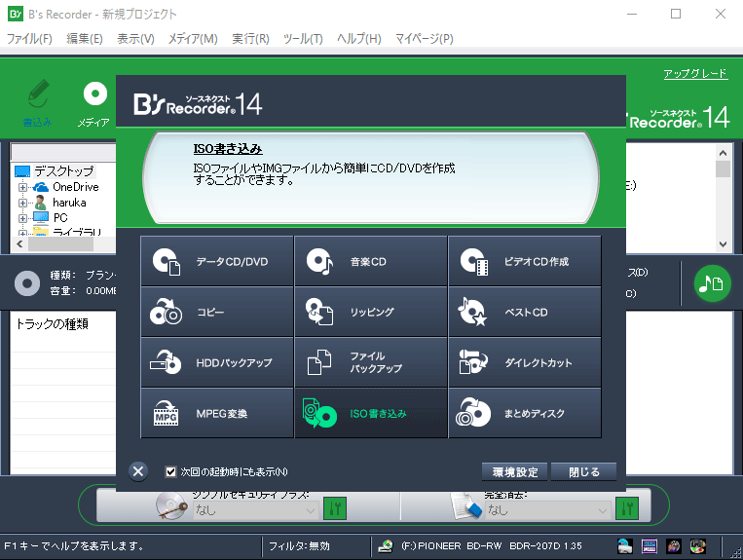Open the まとめディスク tile

click(x=525, y=413)
